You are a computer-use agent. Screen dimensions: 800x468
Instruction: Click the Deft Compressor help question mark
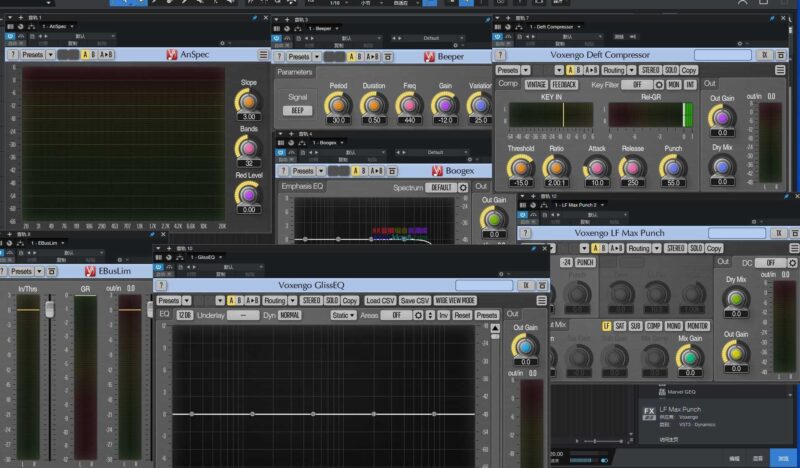tap(500, 55)
